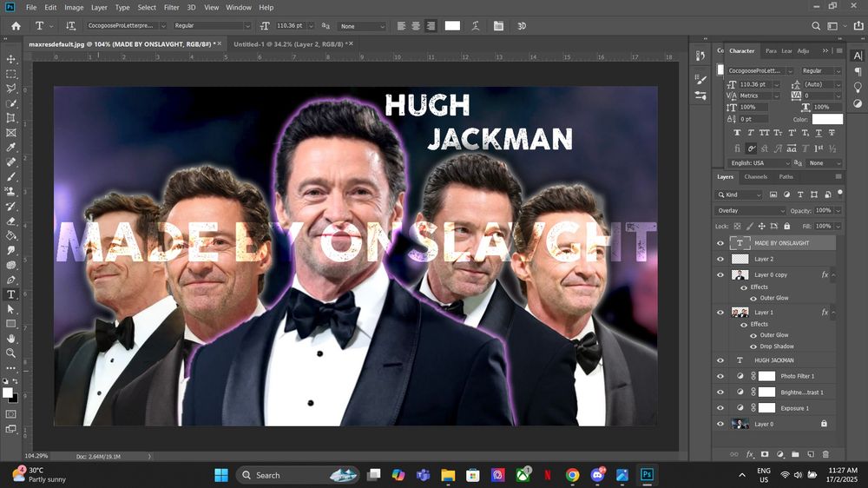Select the Move tool

pos(11,59)
